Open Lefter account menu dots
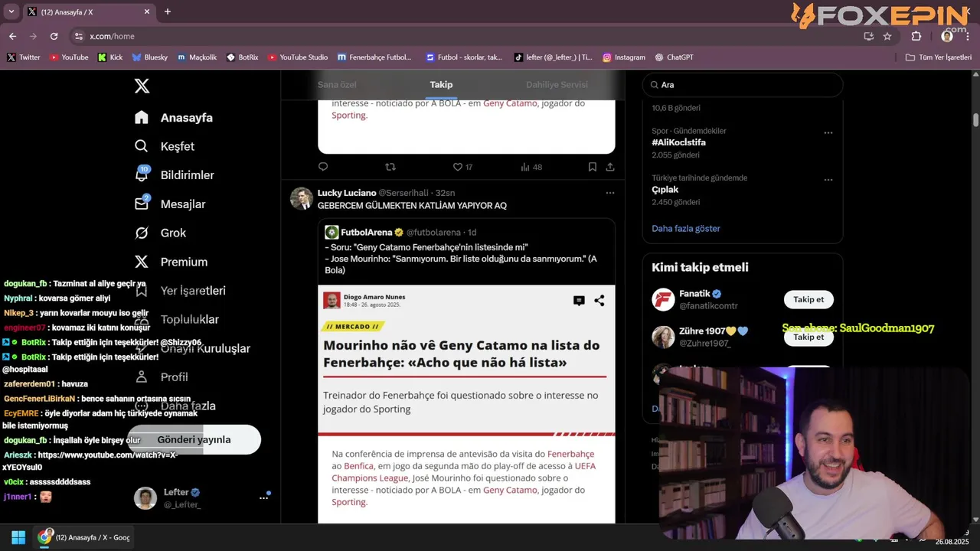This screenshot has width=980, height=551. [263, 497]
